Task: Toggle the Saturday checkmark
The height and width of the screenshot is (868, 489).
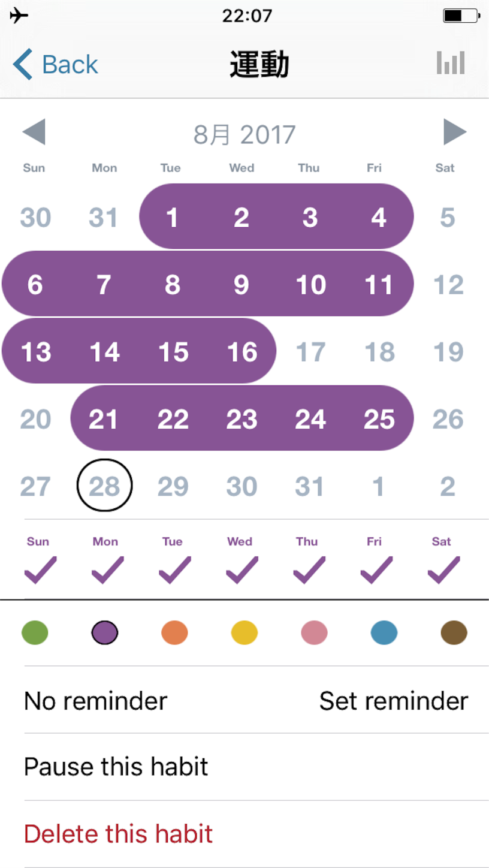Action: coord(443,569)
